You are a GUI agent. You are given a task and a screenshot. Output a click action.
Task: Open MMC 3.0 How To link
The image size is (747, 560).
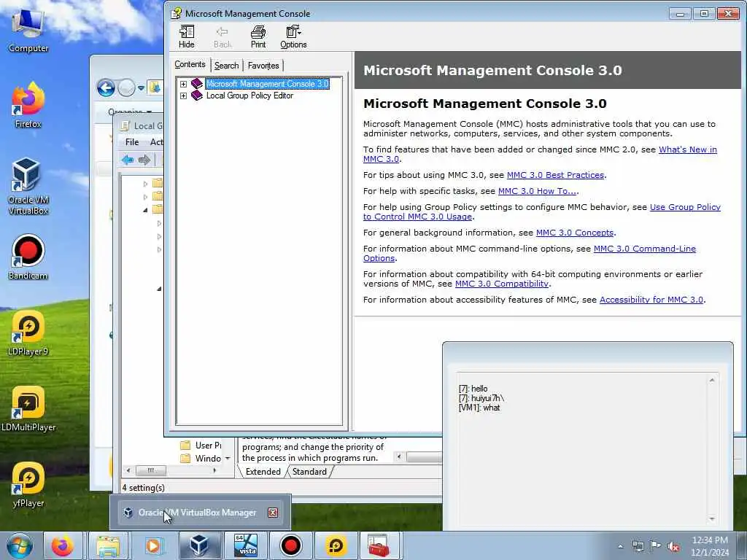[538, 191]
